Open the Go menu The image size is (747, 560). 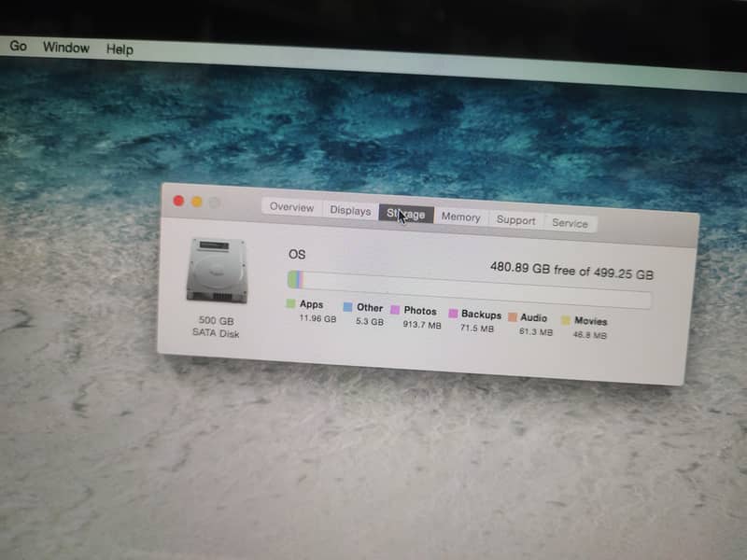tap(18, 46)
